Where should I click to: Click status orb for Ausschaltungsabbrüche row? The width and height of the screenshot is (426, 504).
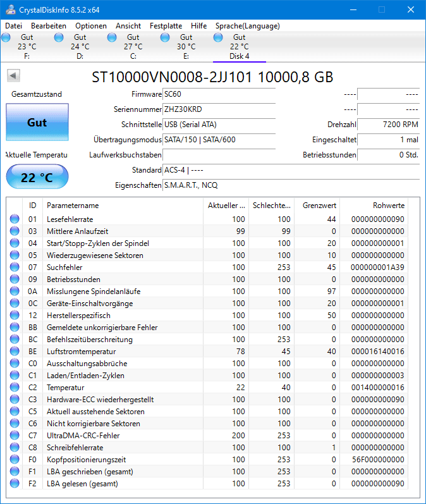point(15,363)
